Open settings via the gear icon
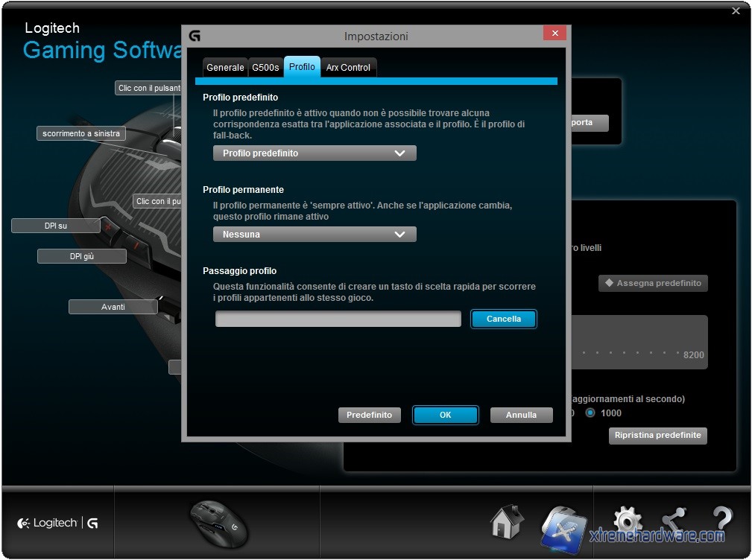The image size is (752, 560). pyautogui.click(x=627, y=521)
